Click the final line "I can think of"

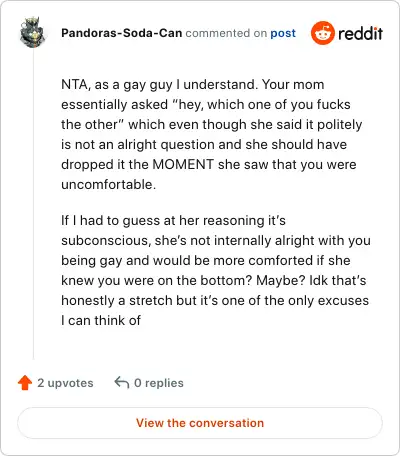tap(101, 320)
